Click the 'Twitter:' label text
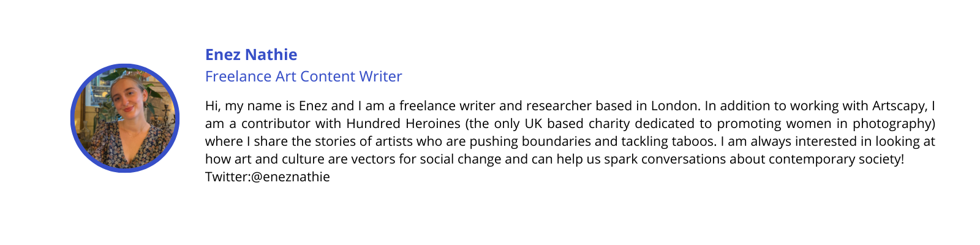 point(228,177)
